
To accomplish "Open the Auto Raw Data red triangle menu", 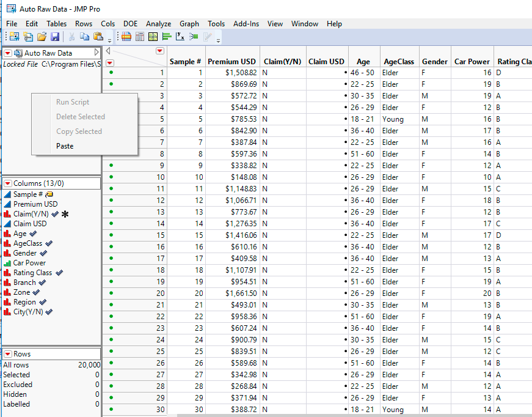I will pos(7,53).
